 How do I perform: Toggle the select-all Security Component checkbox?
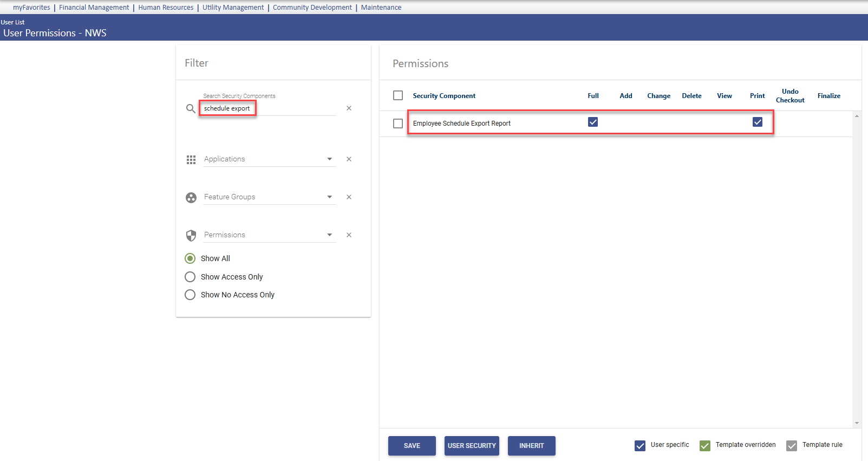tap(398, 95)
